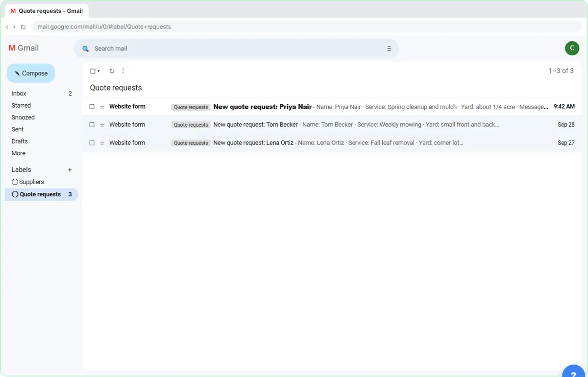Click the browser address bar
This screenshot has width=588, height=377.
(x=306, y=27)
